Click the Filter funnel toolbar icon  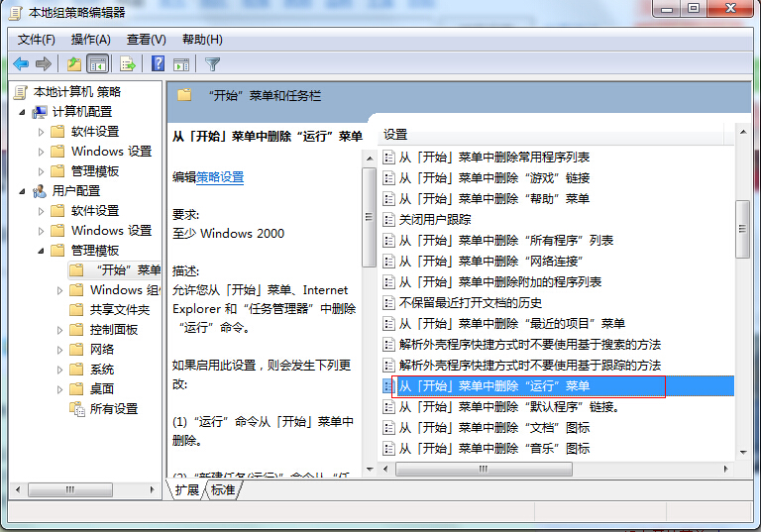(212, 64)
